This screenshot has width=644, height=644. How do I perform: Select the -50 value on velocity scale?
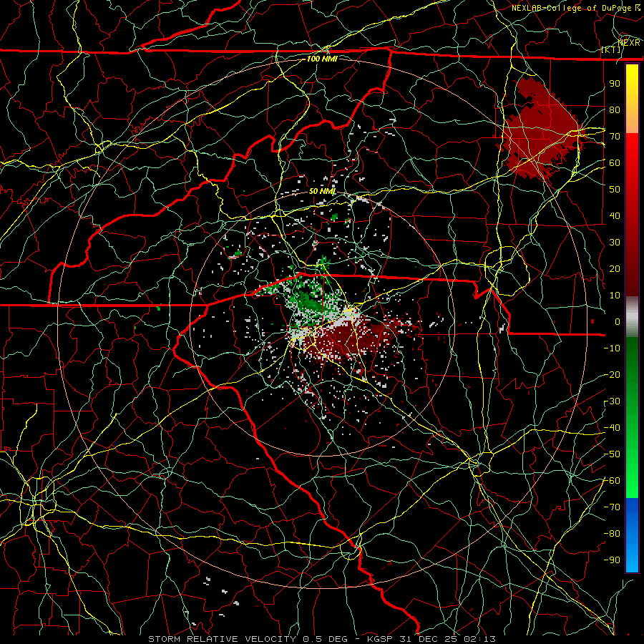pyautogui.click(x=612, y=454)
